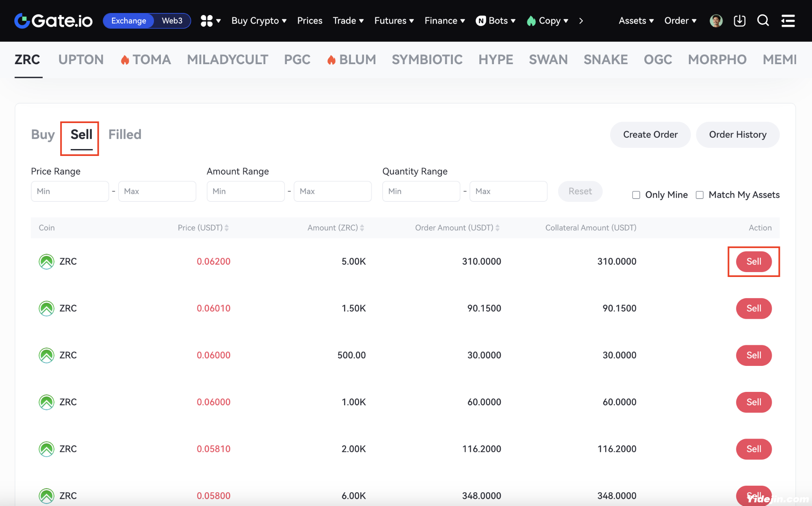The height and width of the screenshot is (506, 812).
Task: Expand the Buy Crypto dropdown
Action: pyautogui.click(x=259, y=21)
